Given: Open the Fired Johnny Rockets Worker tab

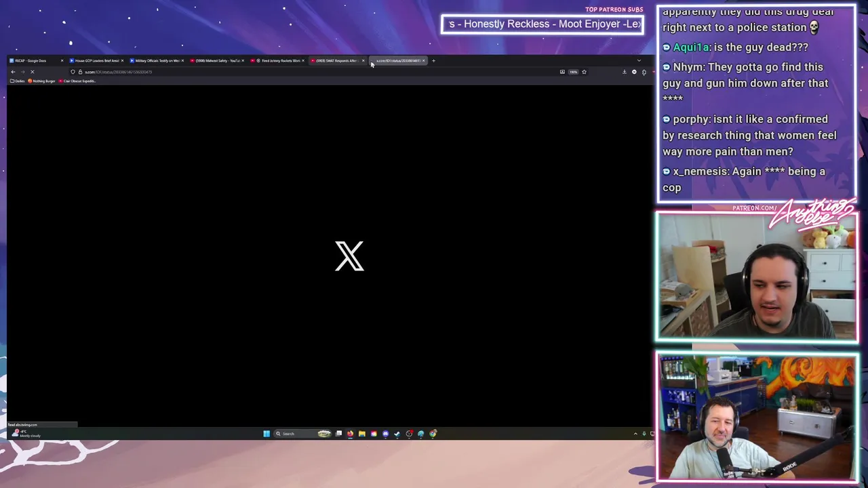Looking at the screenshot, I should coord(278,61).
